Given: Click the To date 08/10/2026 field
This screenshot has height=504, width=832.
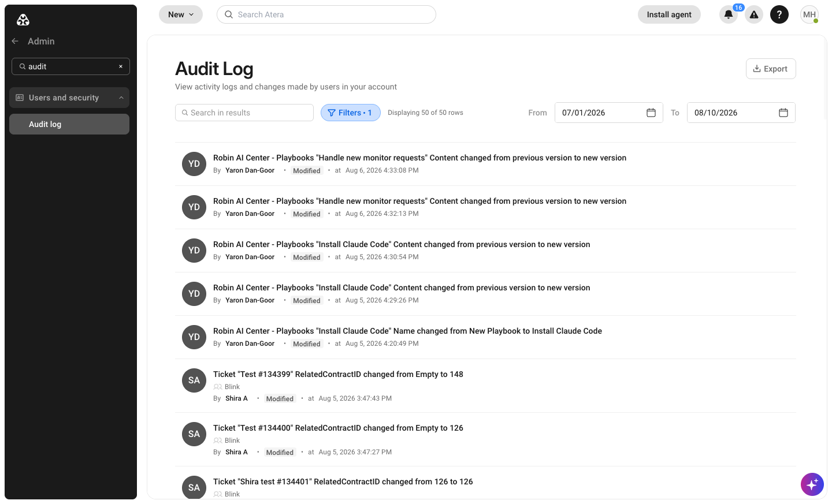Looking at the screenshot, I should point(741,113).
